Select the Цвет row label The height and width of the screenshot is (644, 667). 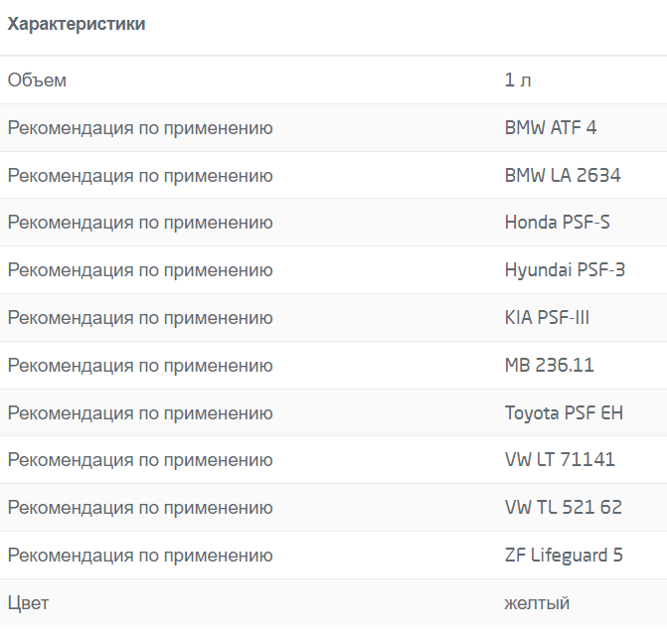28,603
